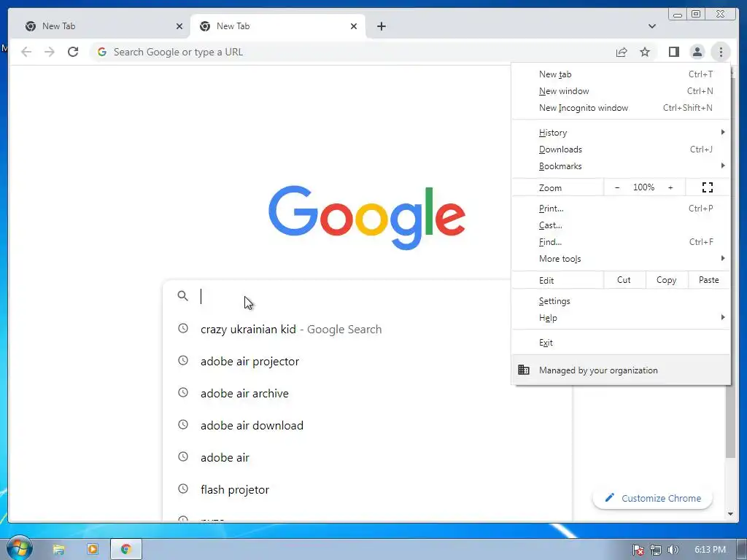Open a new tab with the plus icon
The width and height of the screenshot is (747, 560).
(x=381, y=26)
